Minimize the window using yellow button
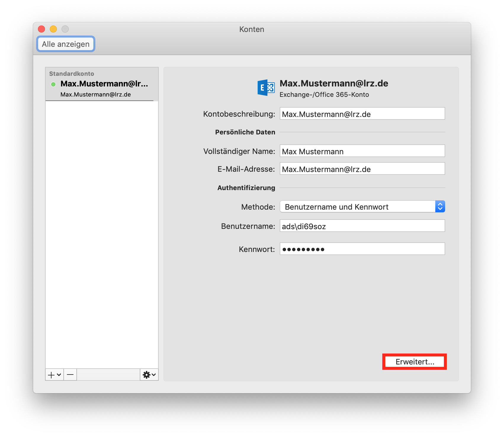504x437 pixels. point(53,29)
